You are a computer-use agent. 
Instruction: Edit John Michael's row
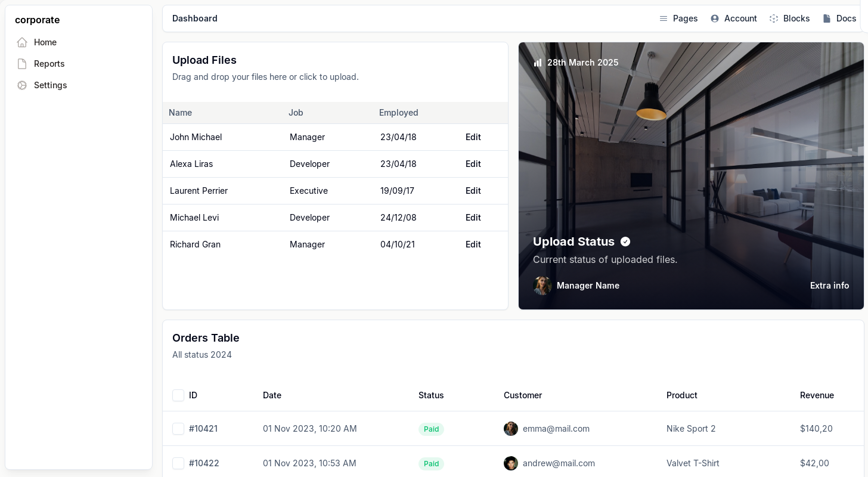point(473,137)
